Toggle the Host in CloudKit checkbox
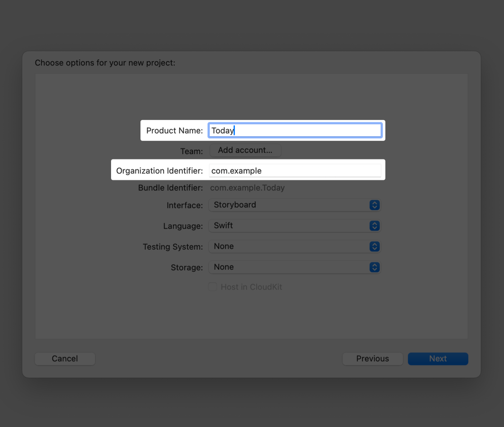The width and height of the screenshot is (504, 427). [x=213, y=287]
